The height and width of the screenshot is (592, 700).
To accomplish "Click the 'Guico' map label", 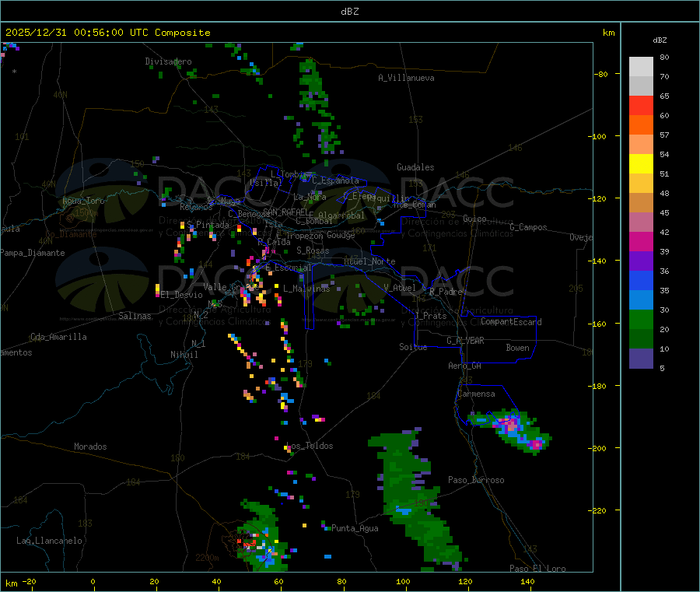I will [x=474, y=219].
